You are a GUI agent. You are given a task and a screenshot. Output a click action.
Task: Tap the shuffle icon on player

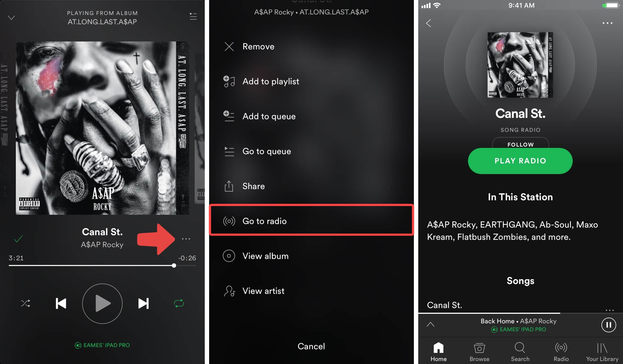(24, 303)
